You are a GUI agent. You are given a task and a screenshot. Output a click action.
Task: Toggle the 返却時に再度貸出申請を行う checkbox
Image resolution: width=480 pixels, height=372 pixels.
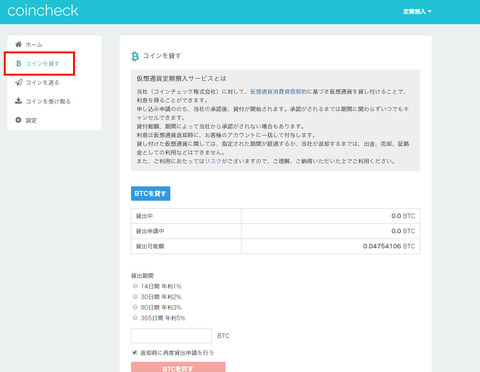(x=135, y=352)
